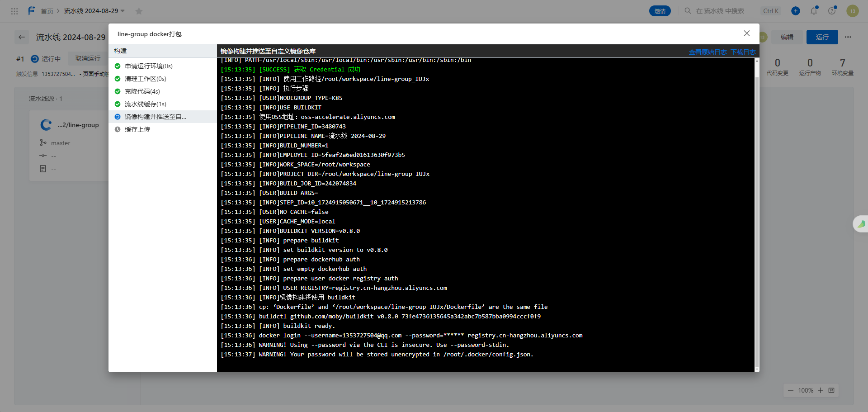
Task: Select the 克隆代码 build step
Action: [142, 91]
